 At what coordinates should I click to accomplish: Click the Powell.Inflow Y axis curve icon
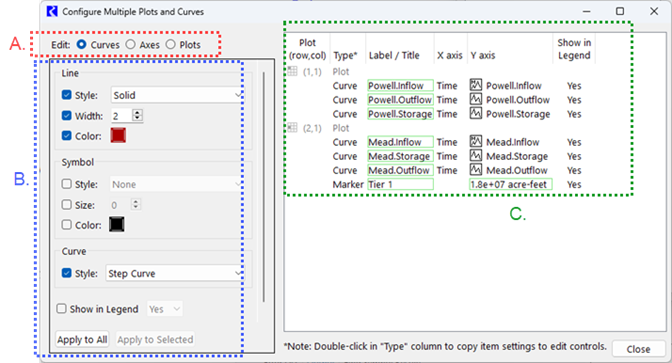(x=476, y=84)
